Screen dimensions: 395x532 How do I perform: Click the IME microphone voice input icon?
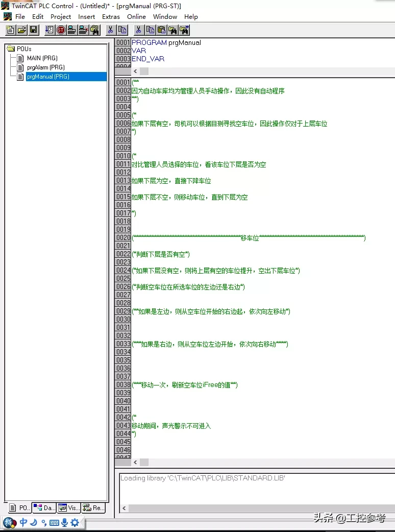click(64, 522)
